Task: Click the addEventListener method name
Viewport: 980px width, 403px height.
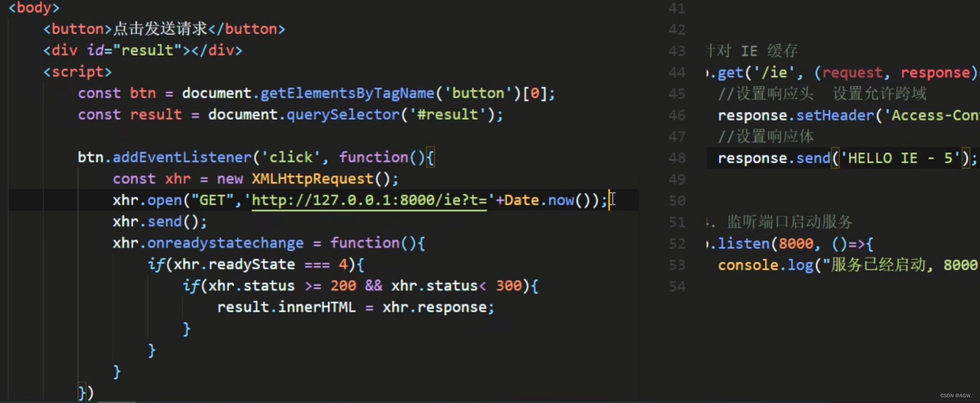Action: coord(182,157)
